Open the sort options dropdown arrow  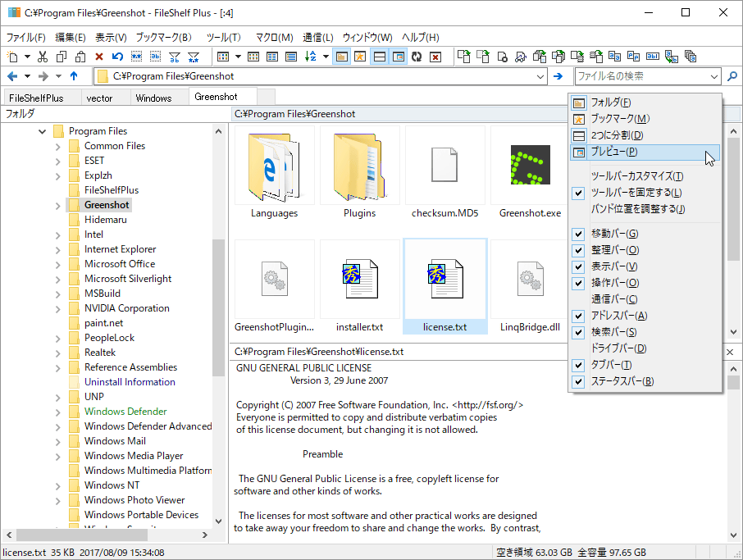[326, 57]
